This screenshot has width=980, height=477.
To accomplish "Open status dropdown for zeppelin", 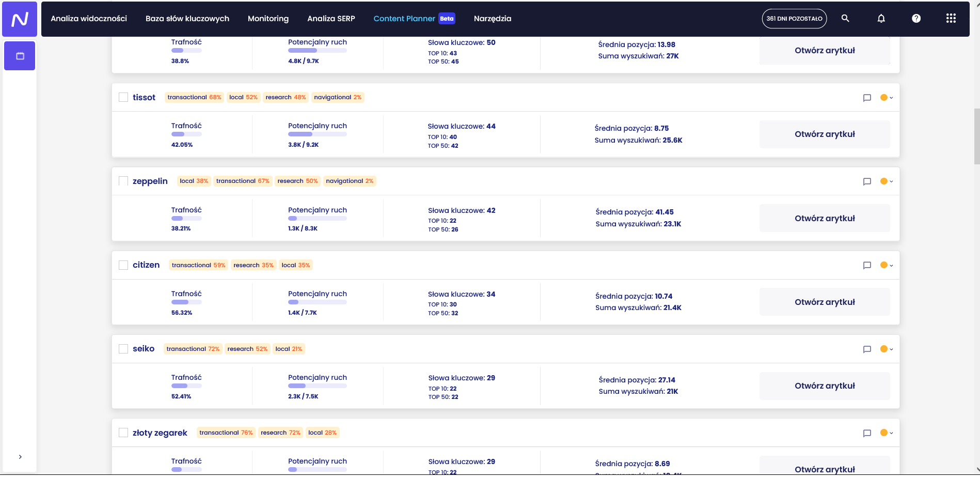I will [x=887, y=181].
